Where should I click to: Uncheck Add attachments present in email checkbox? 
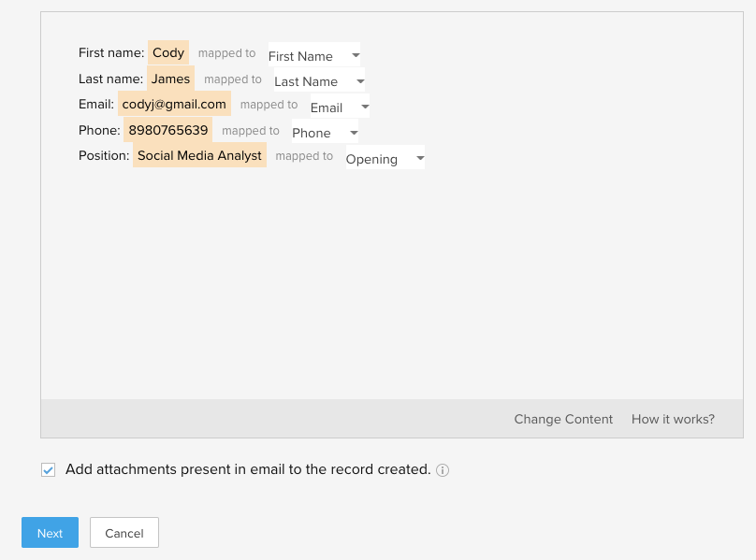pyautogui.click(x=49, y=470)
